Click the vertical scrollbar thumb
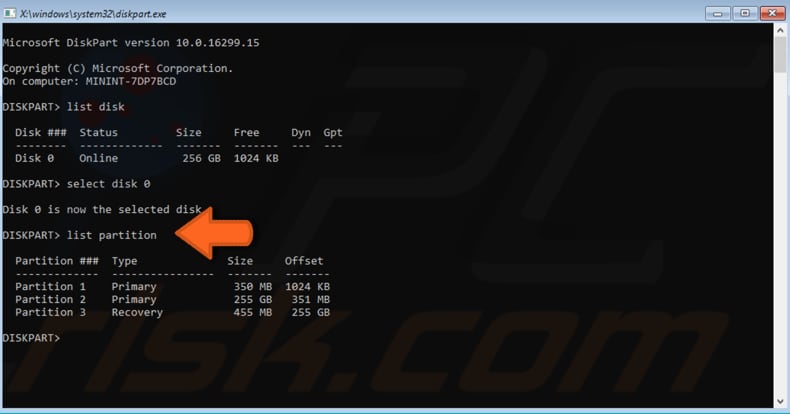Viewport: 790px width, 414px height. tap(780, 54)
